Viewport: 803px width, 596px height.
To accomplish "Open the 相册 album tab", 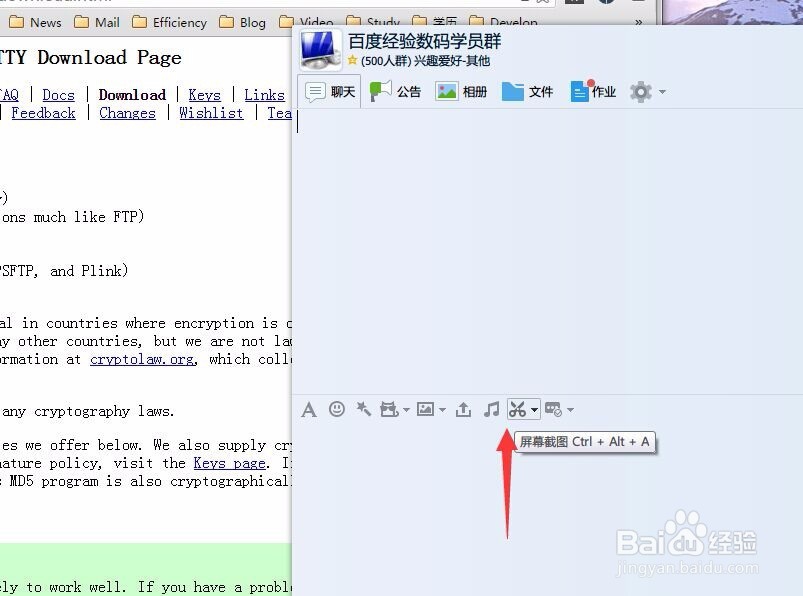I will (x=461, y=92).
